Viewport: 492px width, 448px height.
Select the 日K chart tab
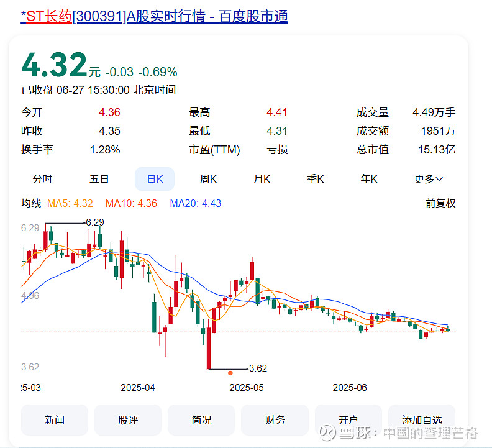155,179
